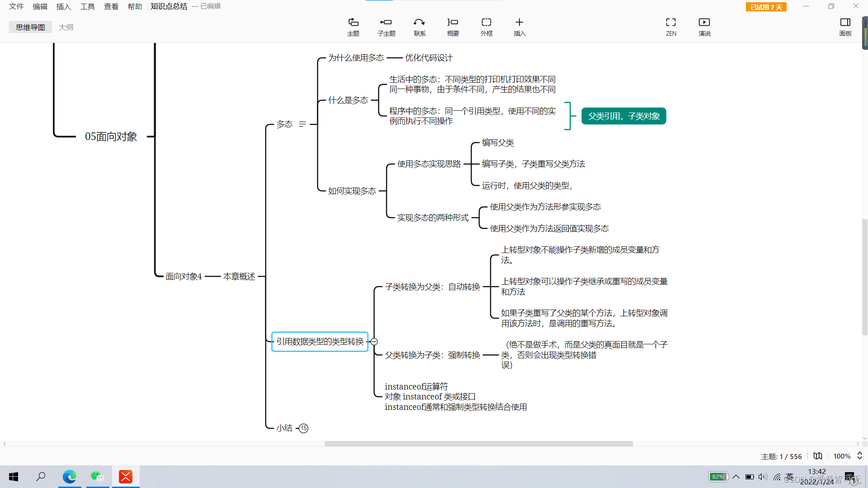Select the 优化代码设计 node

(x=429, y=57)
